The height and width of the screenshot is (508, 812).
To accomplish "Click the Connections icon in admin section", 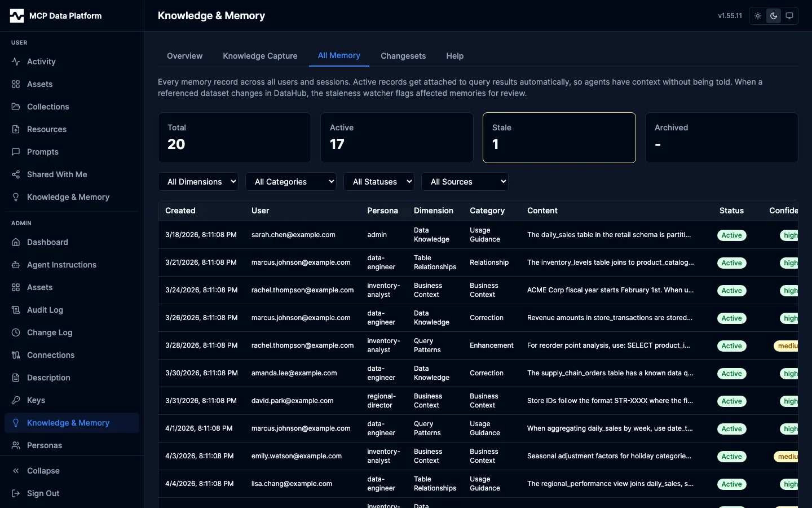I will click(x=16, y=355).
